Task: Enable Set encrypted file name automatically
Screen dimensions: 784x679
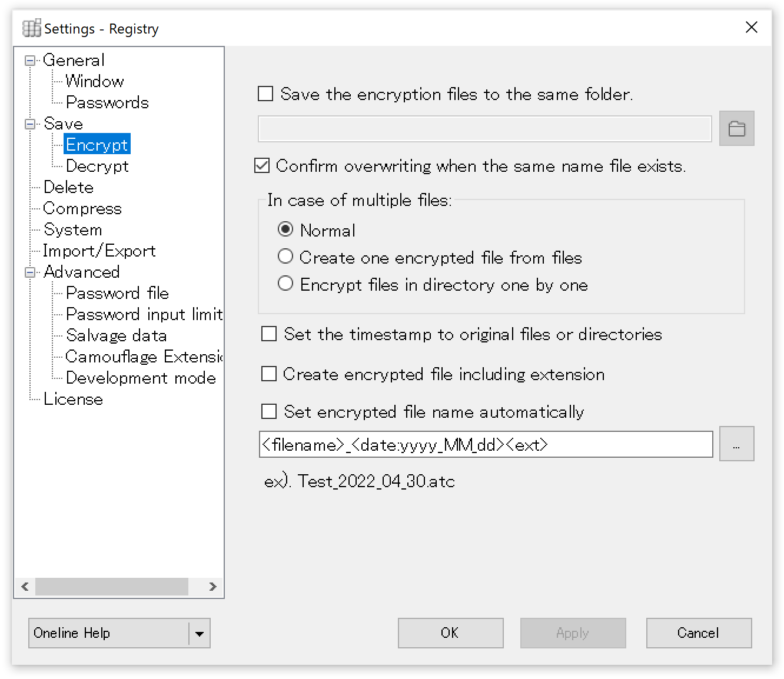Action: pyautogui.click(x=269, y=411)
